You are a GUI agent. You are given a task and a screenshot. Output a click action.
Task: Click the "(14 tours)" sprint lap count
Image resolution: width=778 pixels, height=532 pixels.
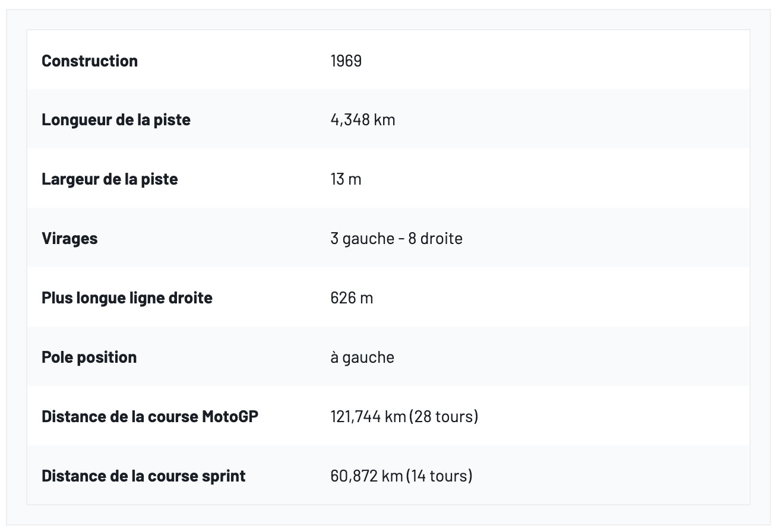tap(440, 476)
